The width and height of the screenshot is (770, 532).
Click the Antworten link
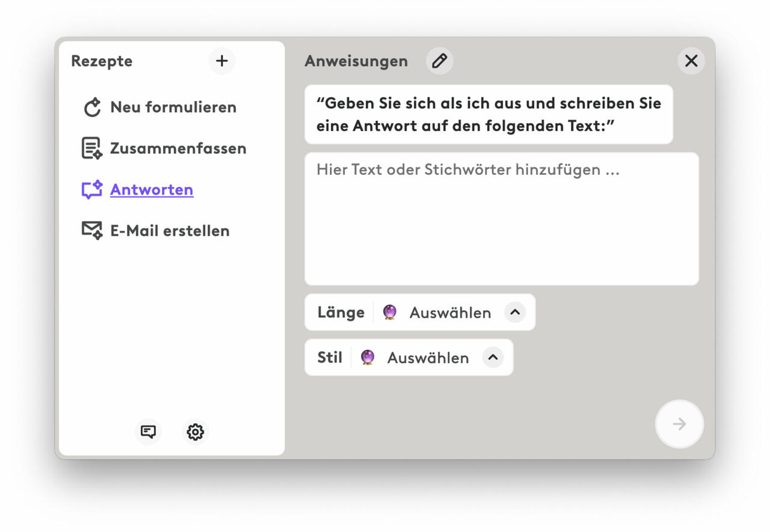click(x=152, y=190)
